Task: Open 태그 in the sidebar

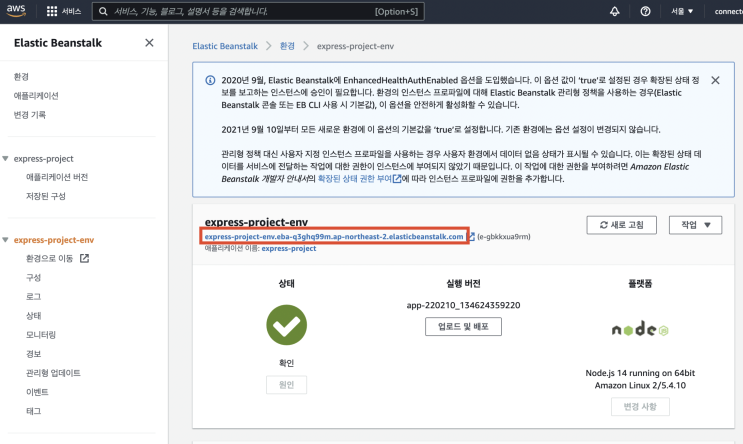Action: pos(33,411)
